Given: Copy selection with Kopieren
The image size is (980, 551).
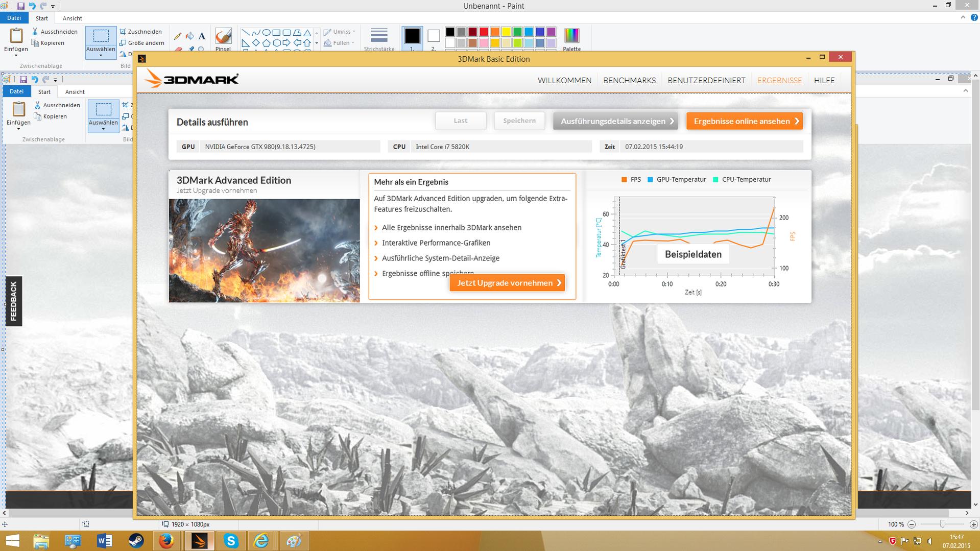Looking at the screenshot, I should (48, 43).
